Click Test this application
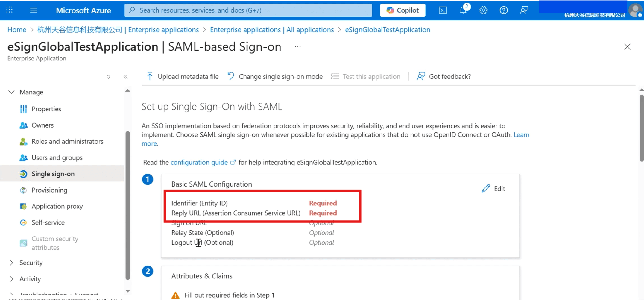The image size is (644, 300). click(x=365, y=77)
